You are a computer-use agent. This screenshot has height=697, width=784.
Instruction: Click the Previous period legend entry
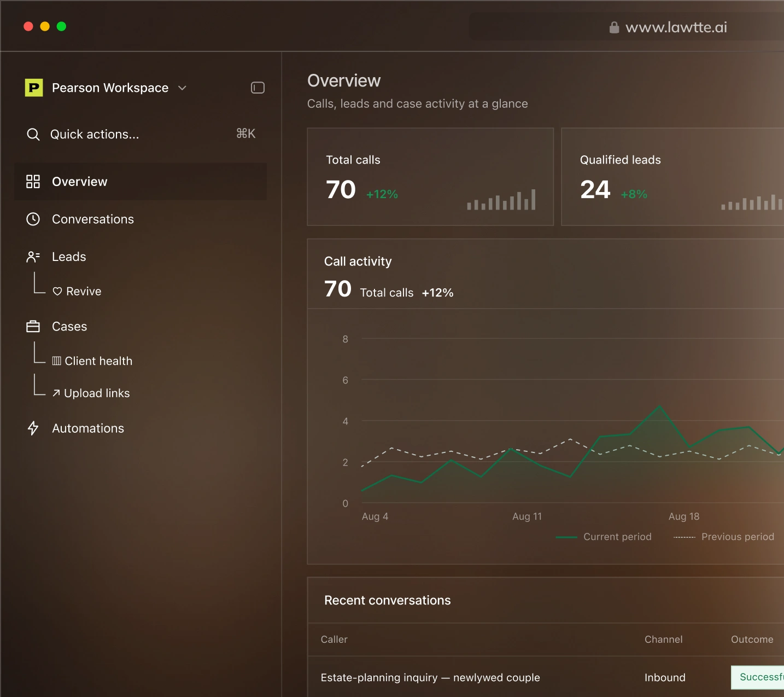click(724, 537)
